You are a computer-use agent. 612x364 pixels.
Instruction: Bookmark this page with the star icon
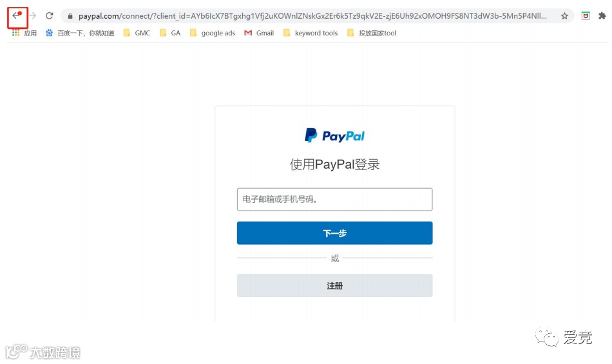[564, 16]
